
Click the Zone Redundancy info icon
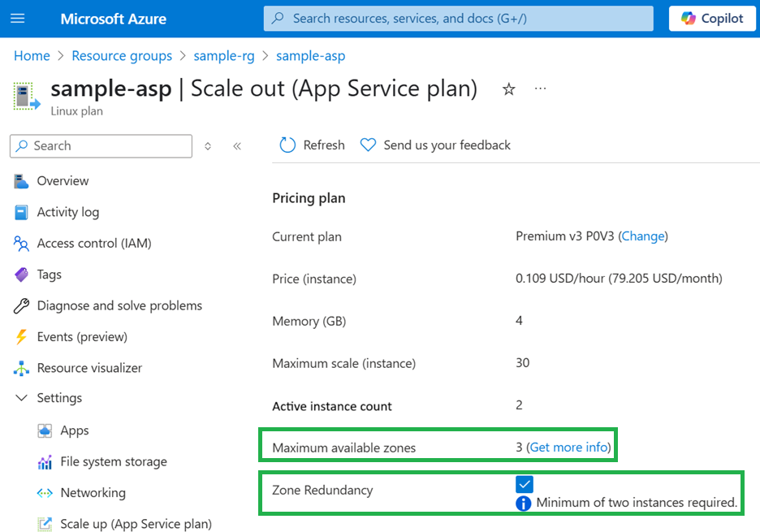(524, 504)
